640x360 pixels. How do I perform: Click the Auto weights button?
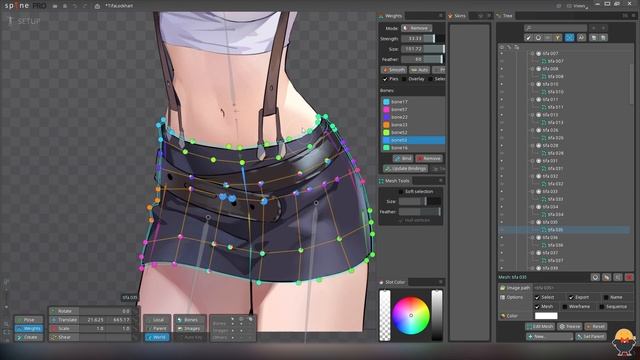point(420,70)
